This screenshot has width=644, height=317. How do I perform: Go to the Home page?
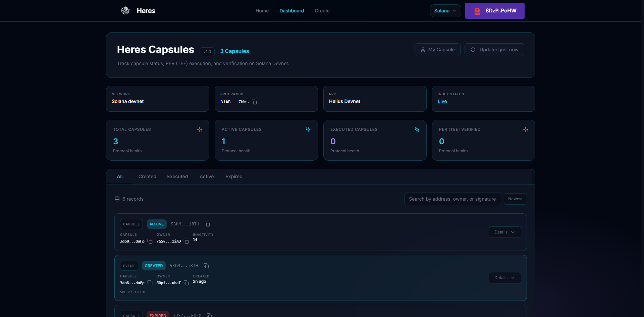(262, 11)
